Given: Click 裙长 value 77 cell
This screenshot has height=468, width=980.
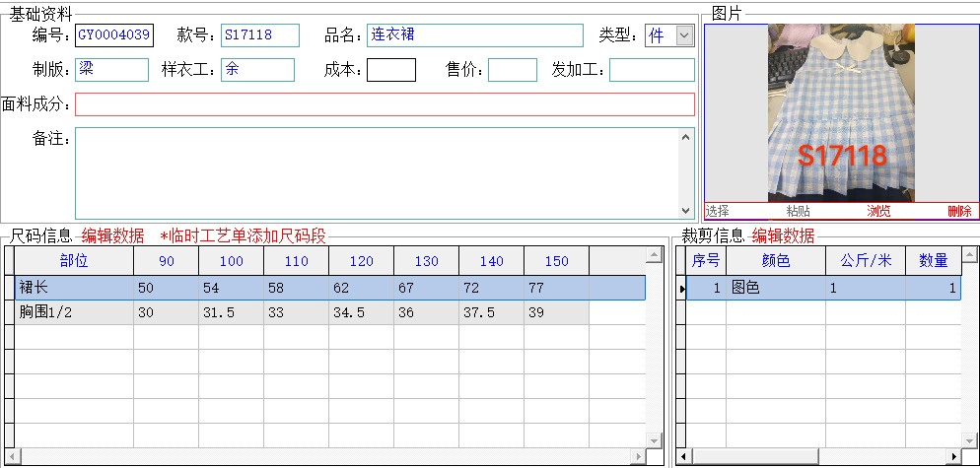Looking at the screenshot, I should 556,288.
